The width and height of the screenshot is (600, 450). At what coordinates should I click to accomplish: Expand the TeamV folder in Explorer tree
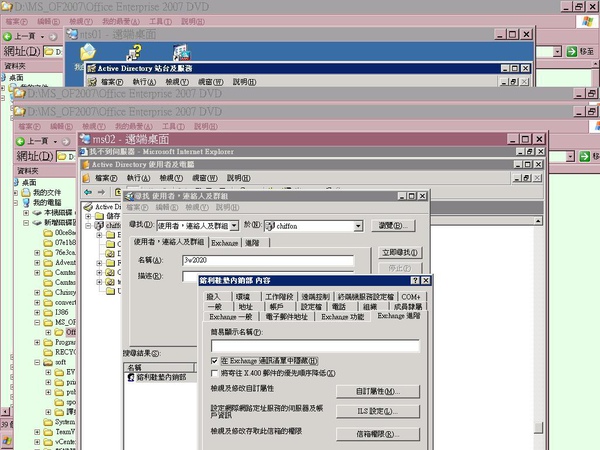click(37, 432)
